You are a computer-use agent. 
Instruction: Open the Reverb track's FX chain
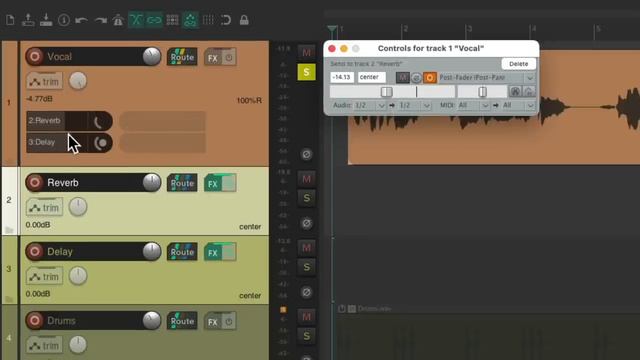point(213,183)
